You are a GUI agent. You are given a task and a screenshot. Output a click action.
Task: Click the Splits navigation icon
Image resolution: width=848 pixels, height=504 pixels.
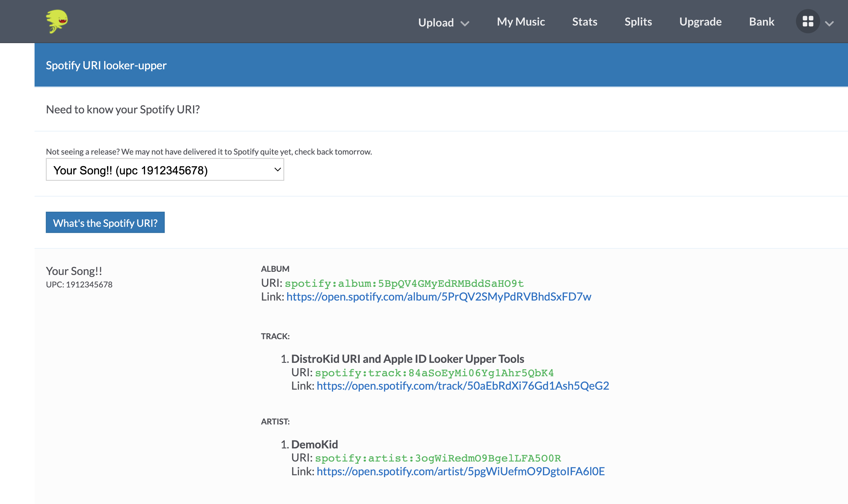(x=637, y=21)
